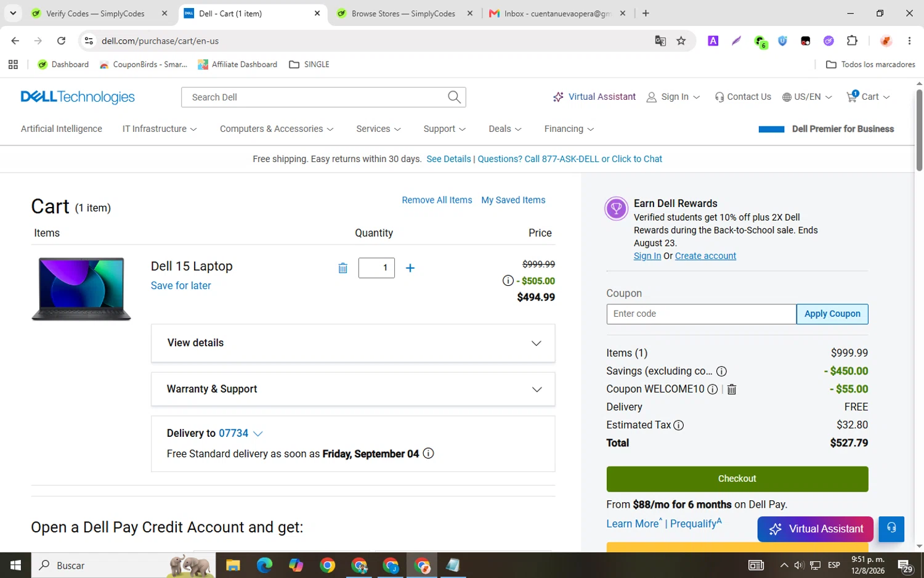Go back to previous page

[15, 41]
